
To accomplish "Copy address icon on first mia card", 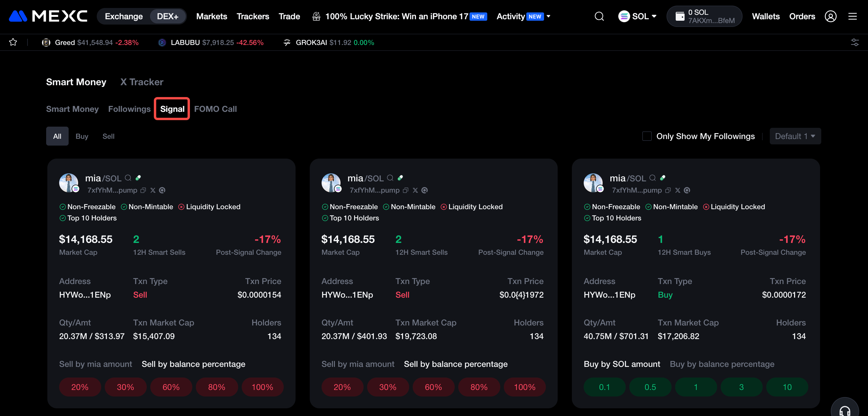I will click(x=143, y=190).
